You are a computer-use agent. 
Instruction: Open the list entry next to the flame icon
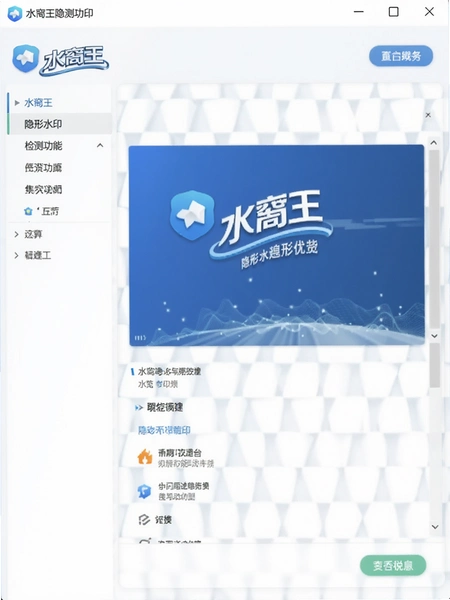(186, 458)
